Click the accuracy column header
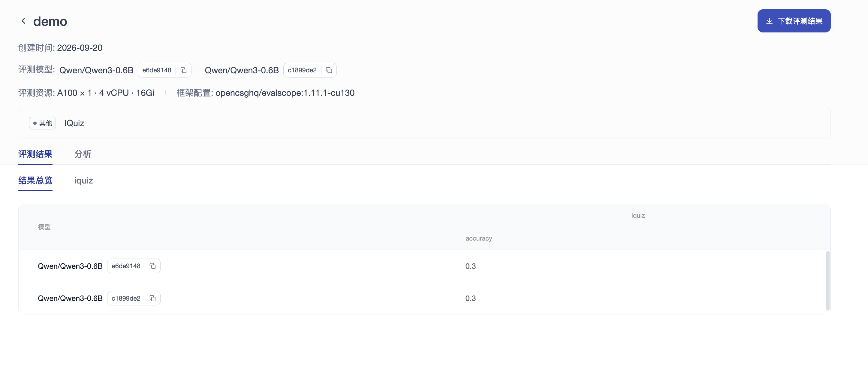Viewport: 868px width, 376px height. click(x=479, y=238)
